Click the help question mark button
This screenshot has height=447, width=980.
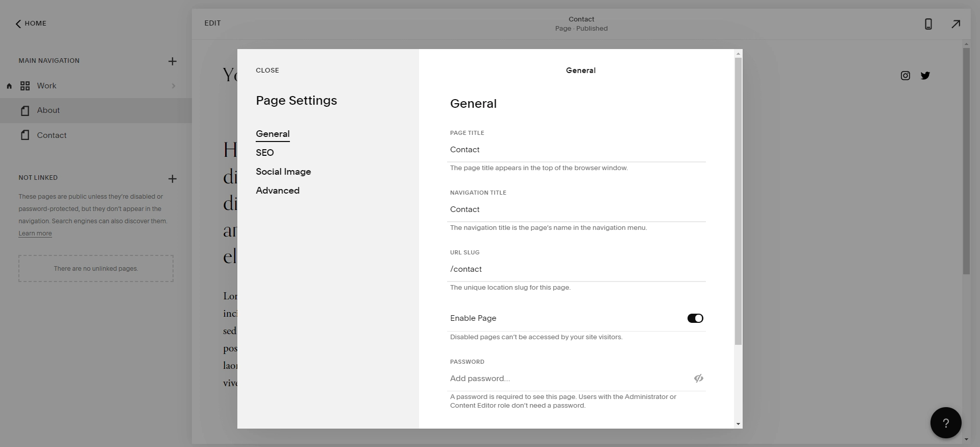coord(946,422)
